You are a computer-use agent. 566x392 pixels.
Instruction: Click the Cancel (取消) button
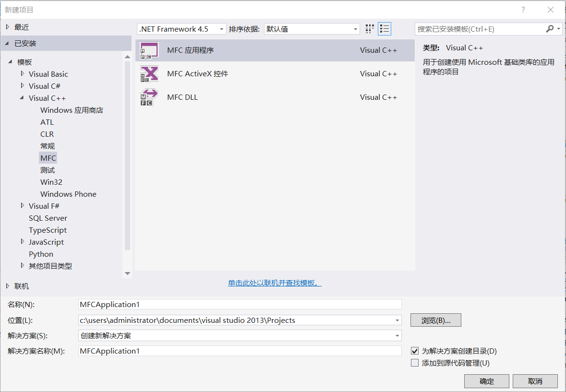pos(535,381)
